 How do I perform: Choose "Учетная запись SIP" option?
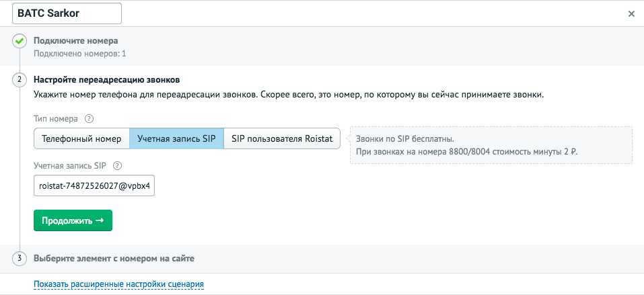[176, 138]
